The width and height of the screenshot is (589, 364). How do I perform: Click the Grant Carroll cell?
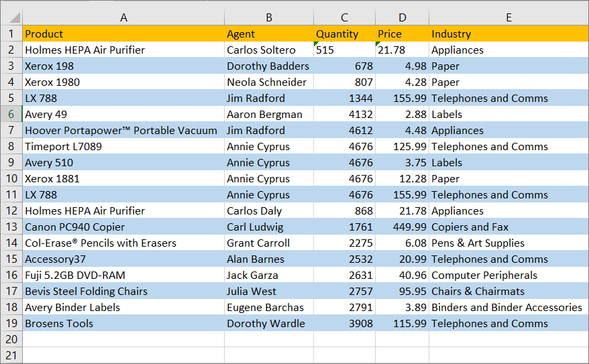(x=269, y=243)
